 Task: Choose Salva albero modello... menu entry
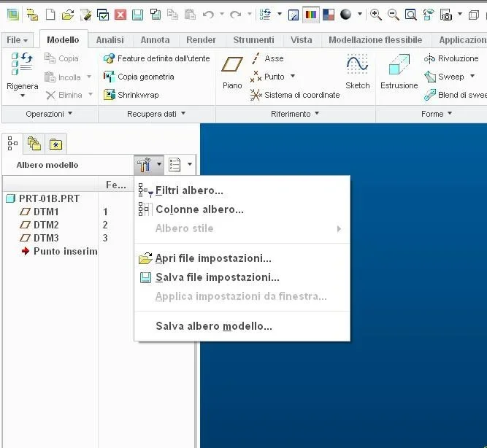pyautogui.click(x=242, y=326)
